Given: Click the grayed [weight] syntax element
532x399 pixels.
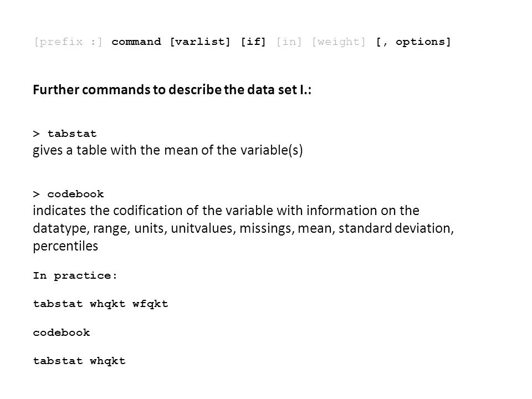Looking at the screenshot, I should pyautogui.click(x=339, y=42).
